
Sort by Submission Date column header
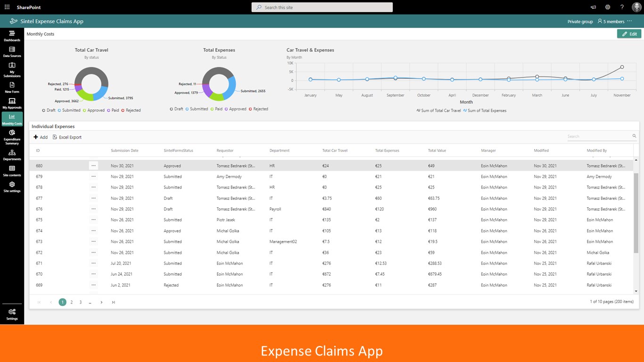tap(124, 151)
